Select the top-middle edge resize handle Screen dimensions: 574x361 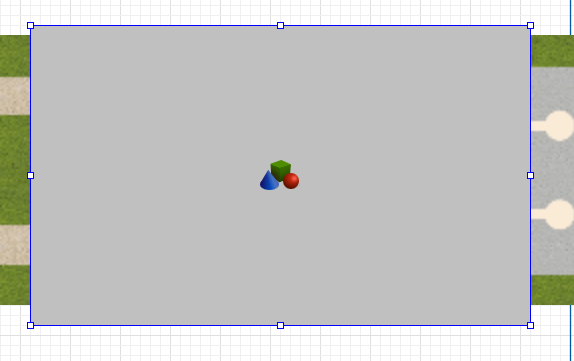(280, 26)
